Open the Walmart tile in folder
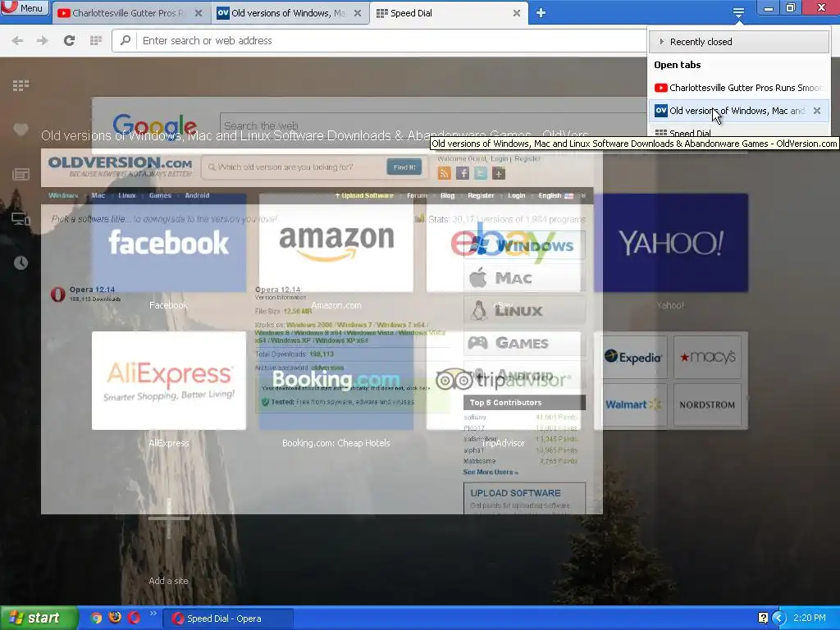Screen dimensions: 840x630 pos(633,404)
